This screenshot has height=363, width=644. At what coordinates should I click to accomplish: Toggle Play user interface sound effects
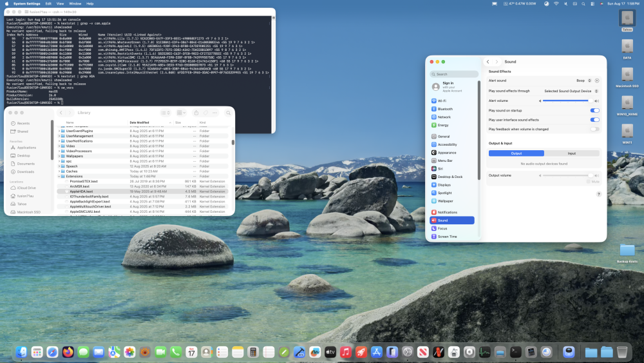pyautogui.click(x=594, y=120)
